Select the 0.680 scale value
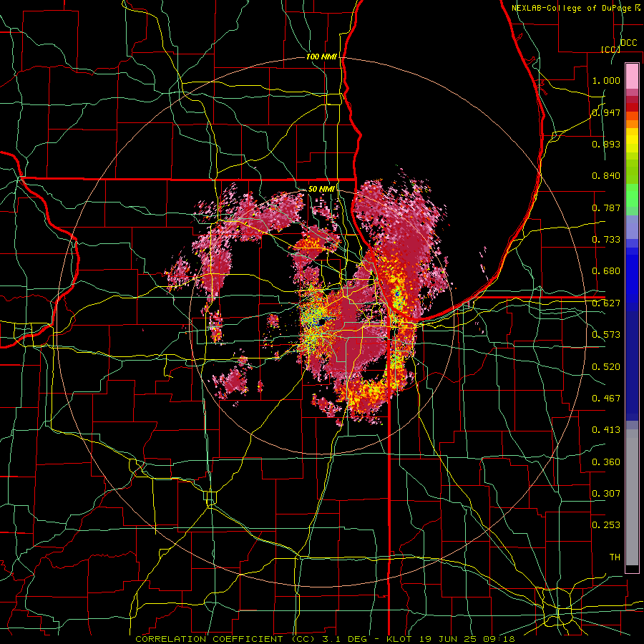This screenshot has height=644, width=644. click(x=606, y=271)
